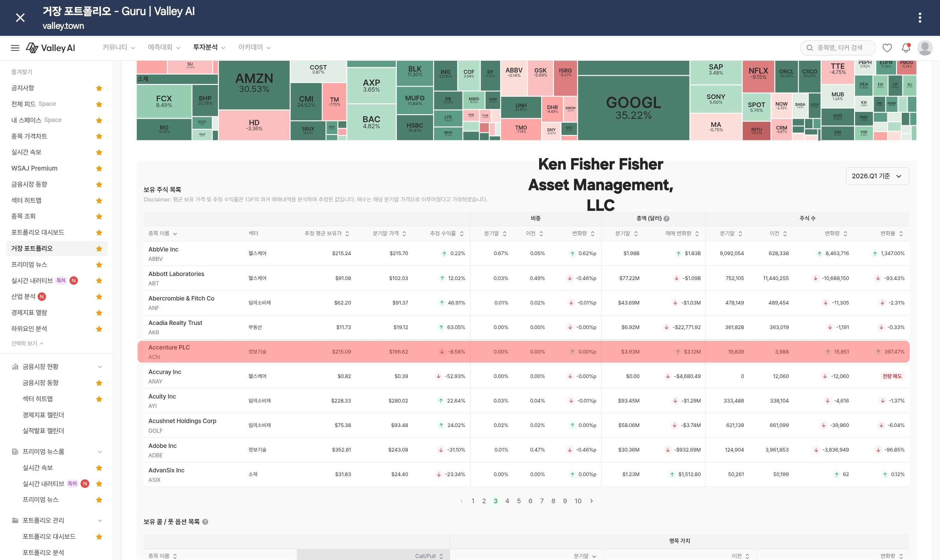
Task: Sort holdings by 분기말 가격
Action: [x=389, y=234]
